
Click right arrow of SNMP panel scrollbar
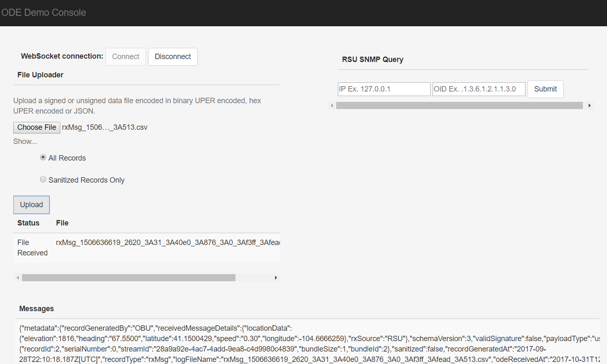click(590, 106)
